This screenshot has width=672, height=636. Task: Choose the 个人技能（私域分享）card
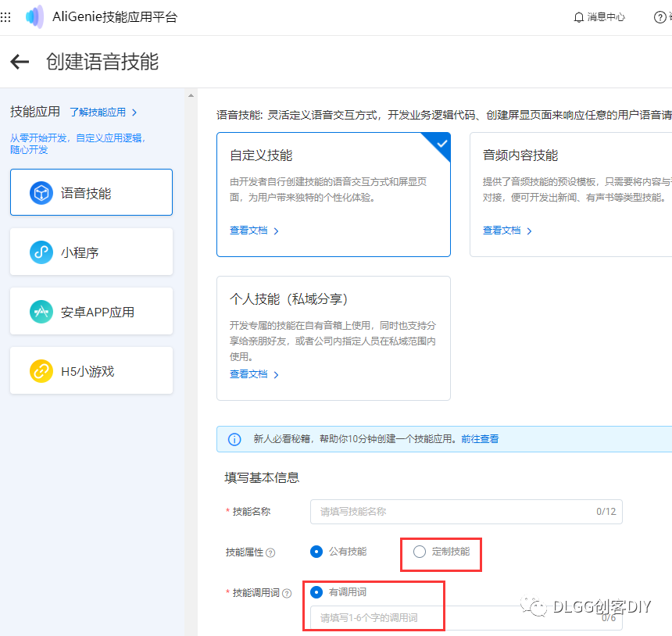click(334, 338)
